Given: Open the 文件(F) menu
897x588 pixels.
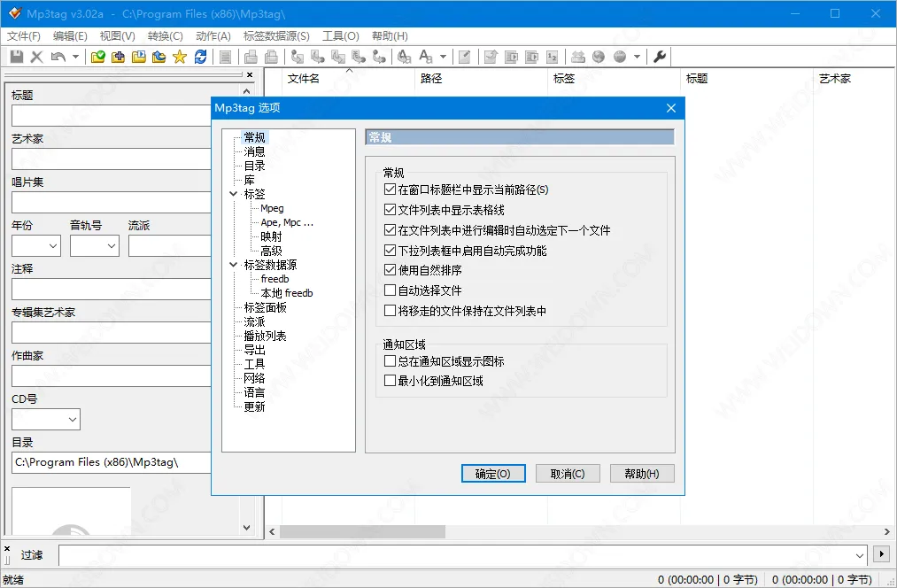Looking at the screenshot, I should 23,36.
